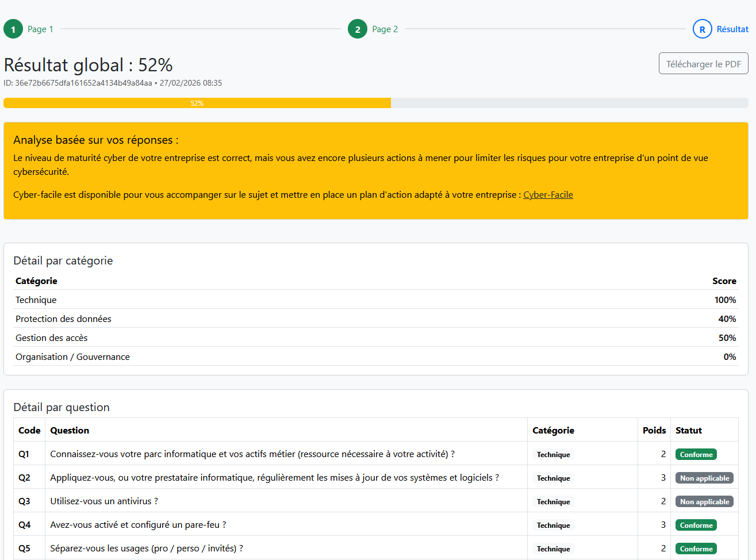Click the 52% yellow progress bar
Viewport: 756px width, 560px height.
[197, 103]
